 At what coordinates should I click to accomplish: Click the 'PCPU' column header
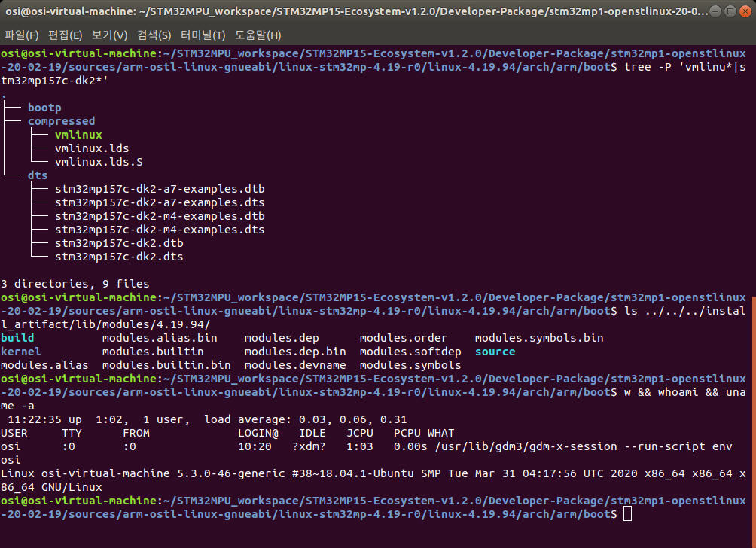tap(407, 433)
